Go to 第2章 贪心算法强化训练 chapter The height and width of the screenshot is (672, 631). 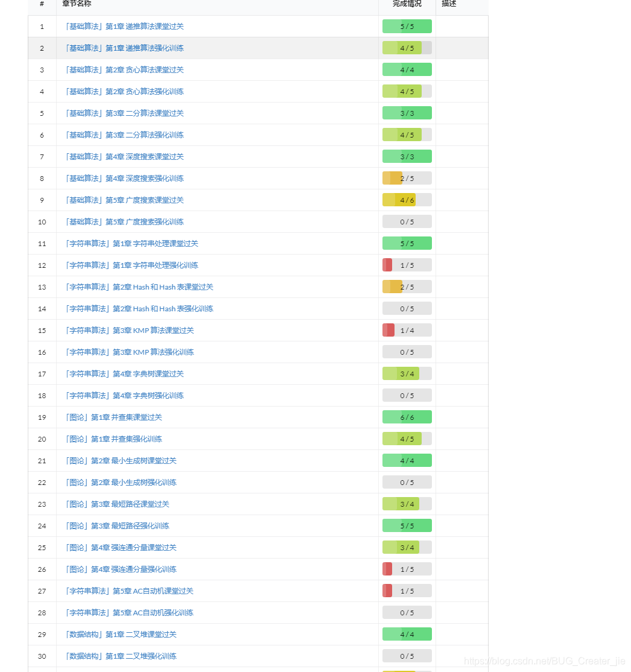pos(124,92)
